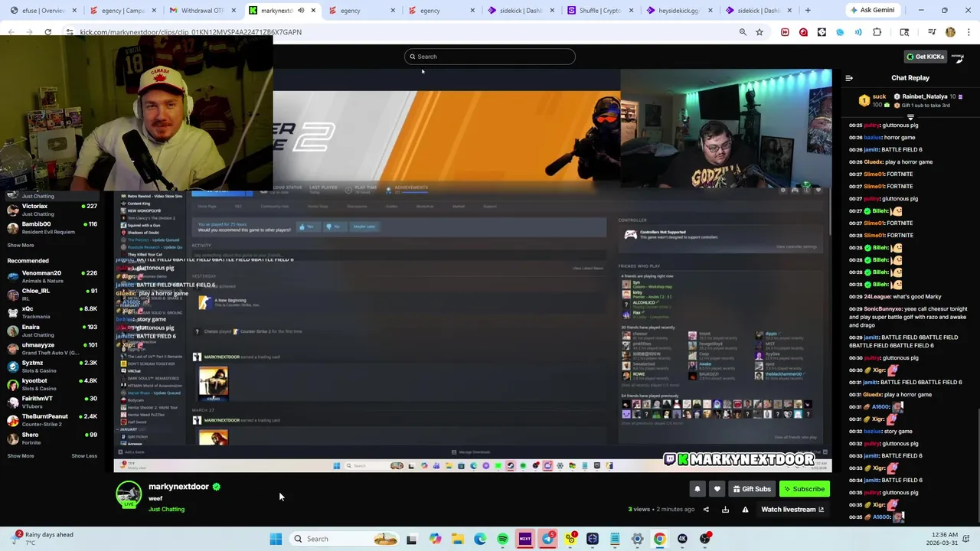
Task: Click the Ask Gemini button
Action: [x=871, y=11]
